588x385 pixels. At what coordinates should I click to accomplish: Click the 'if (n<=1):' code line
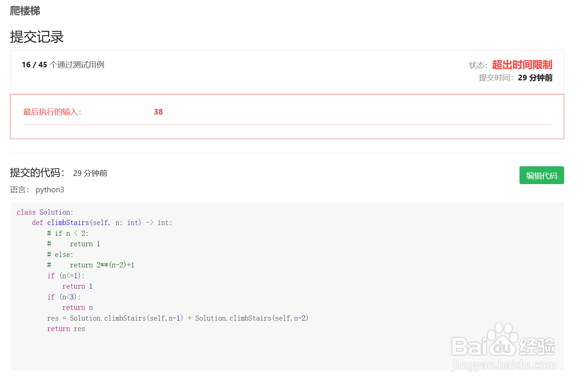coord(66,276)
